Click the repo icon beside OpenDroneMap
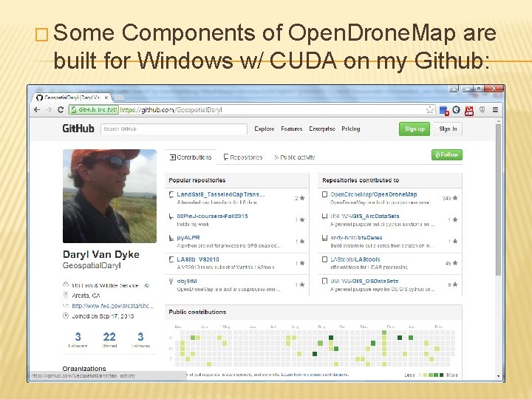The image size is (532, 399). (x=324, y=194)
